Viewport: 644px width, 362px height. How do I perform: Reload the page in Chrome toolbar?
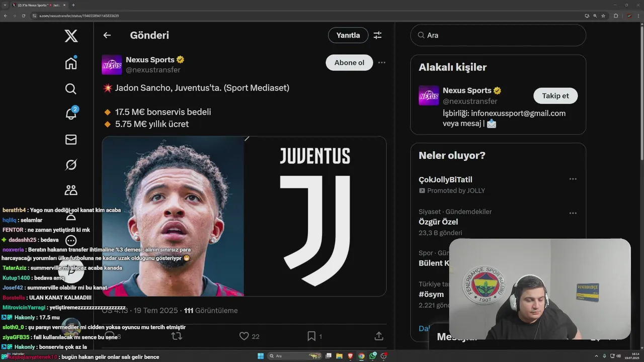23,16
